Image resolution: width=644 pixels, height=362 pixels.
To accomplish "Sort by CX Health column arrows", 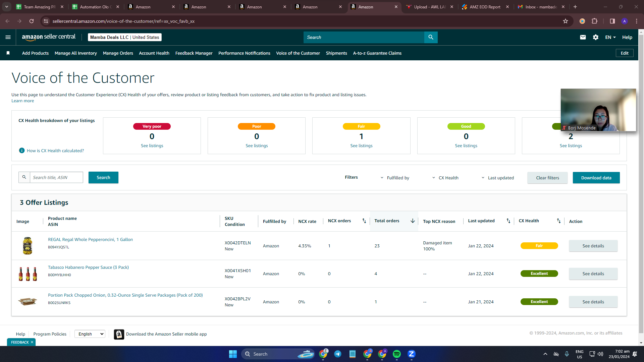I will pyautogui.click(x=558, y=221).
